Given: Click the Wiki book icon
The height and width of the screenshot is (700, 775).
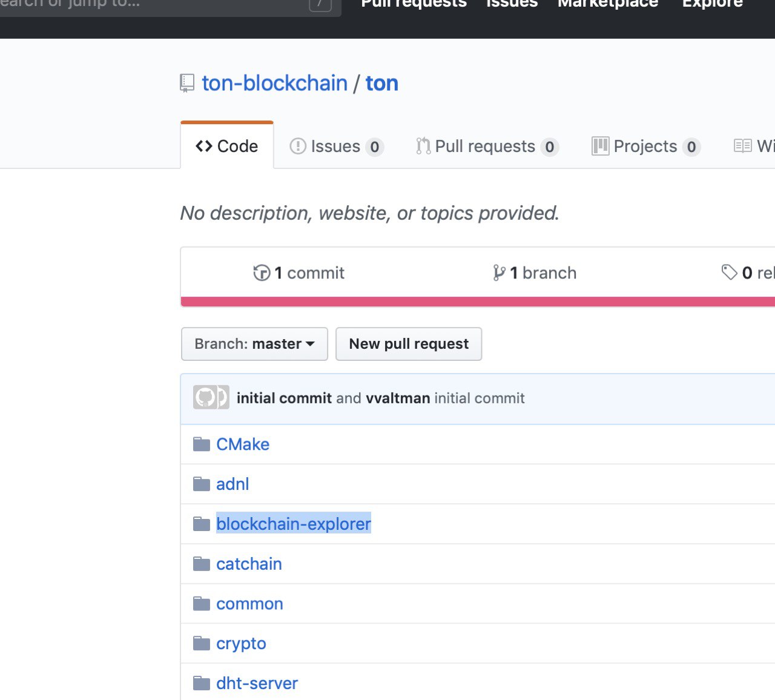Looking at the screenshot, I should [743, 146].
